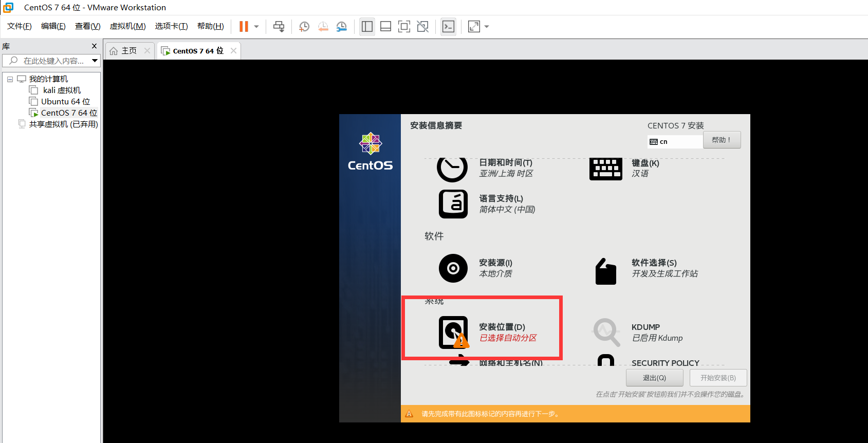
Task: Send Ctrl+Alt+Del to the virtual machine
Action: click(x=279, y=27)
